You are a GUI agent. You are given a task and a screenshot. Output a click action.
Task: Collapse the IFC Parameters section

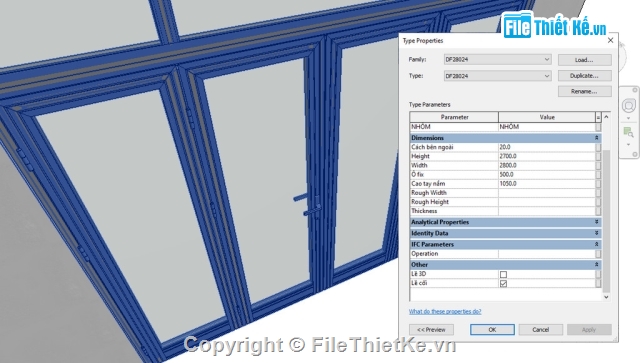coord(596,244)
